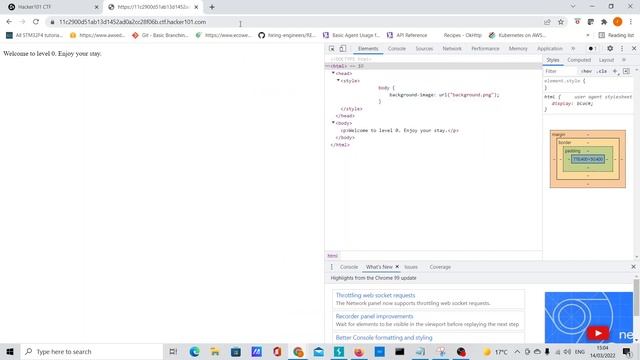Image resolution: width=640 pixels, height=360 pixels.
Task: Switch to the drawer Coverage tab
Action: [440, 267]
